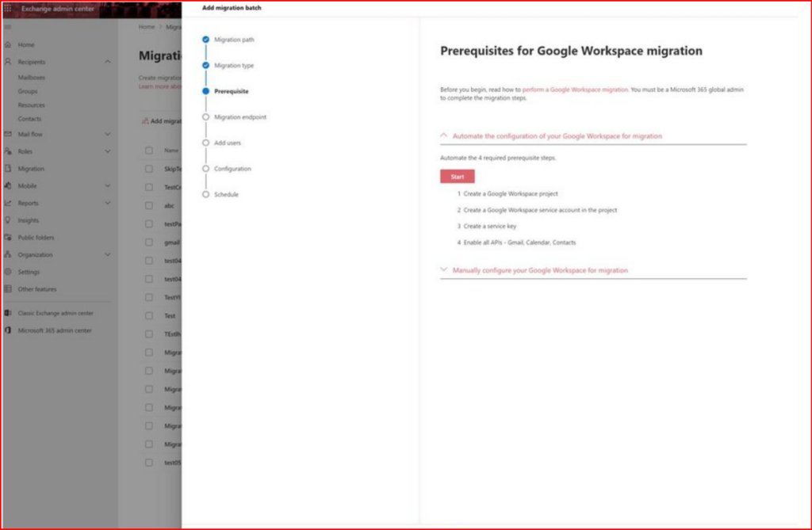Expand the Roles chevron
This screenshot has width=812, height=530.
coord(107,151)
